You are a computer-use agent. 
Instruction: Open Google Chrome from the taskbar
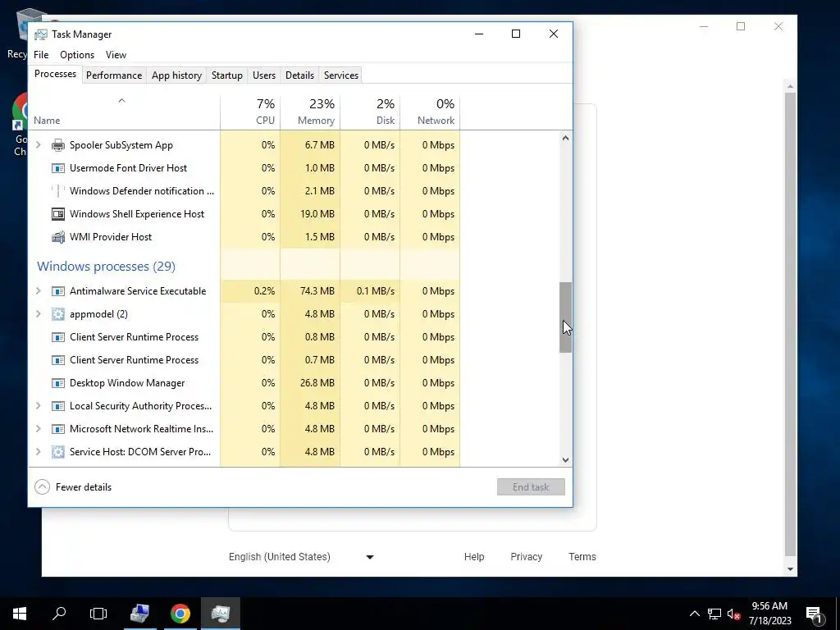pos(180,614)
